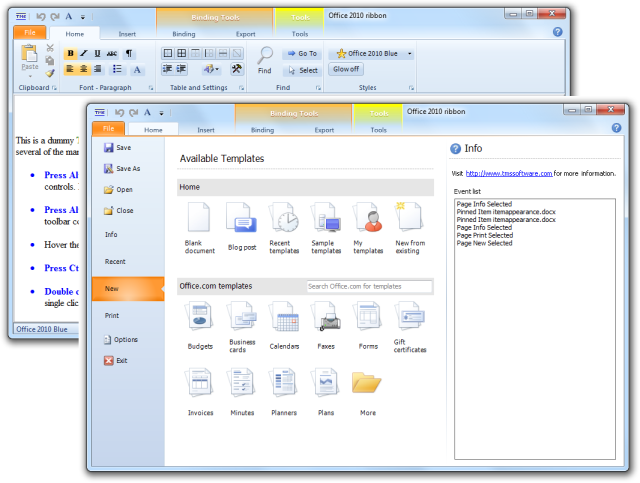The width and height of the screenshot is (640, 483).
Task: Toggle Underline formatting in back window
Action: click(97, 53)
